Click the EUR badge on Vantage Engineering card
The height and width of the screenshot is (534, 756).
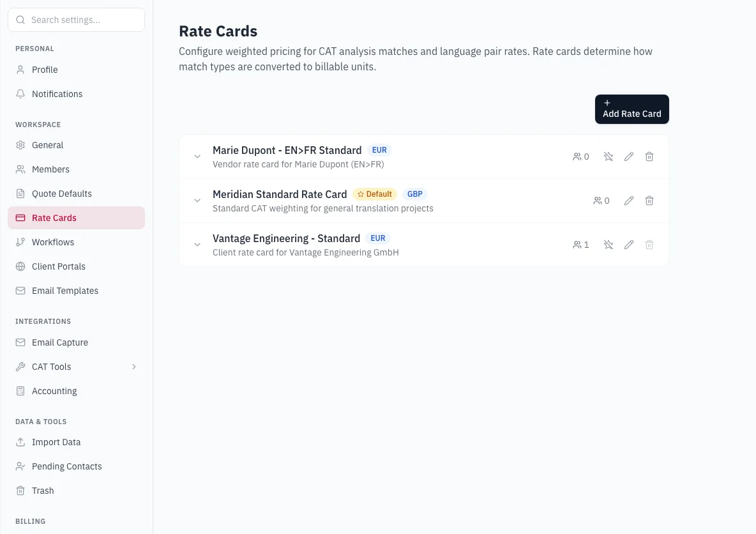pyautogui.click(x=378, y=238)
